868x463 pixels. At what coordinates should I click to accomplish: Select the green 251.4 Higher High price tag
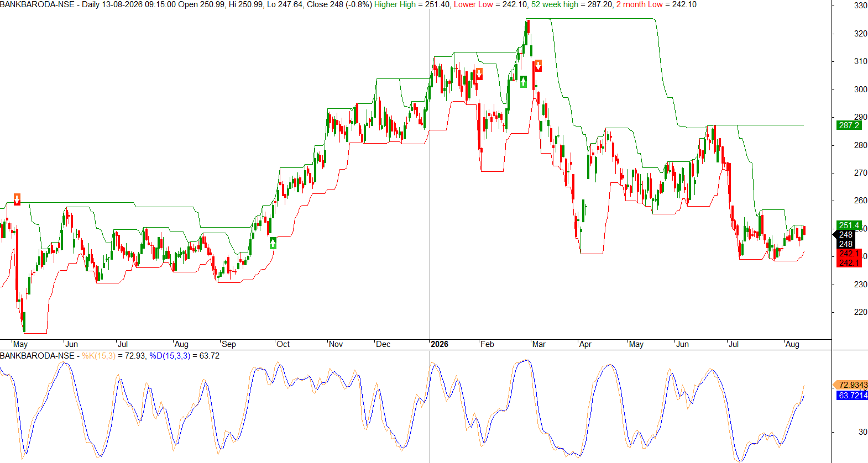849,225
